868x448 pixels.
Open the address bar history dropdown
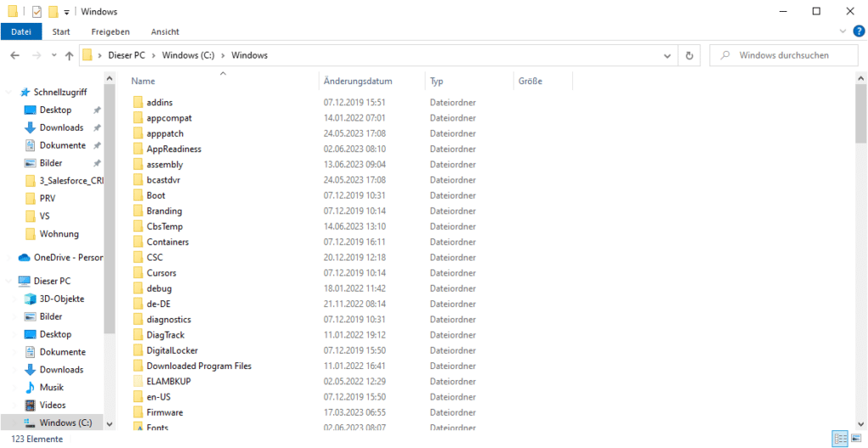tap(668, 55)
